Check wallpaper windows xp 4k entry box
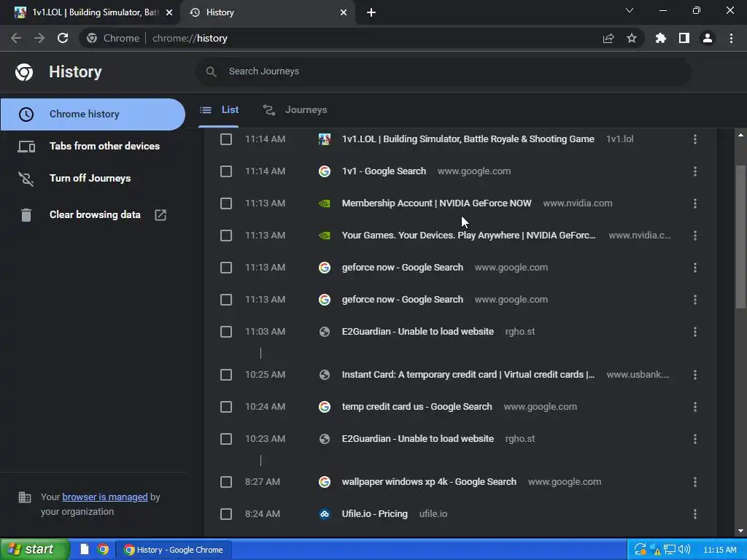Viewport: 747px width, 560px height. (226, 482)
